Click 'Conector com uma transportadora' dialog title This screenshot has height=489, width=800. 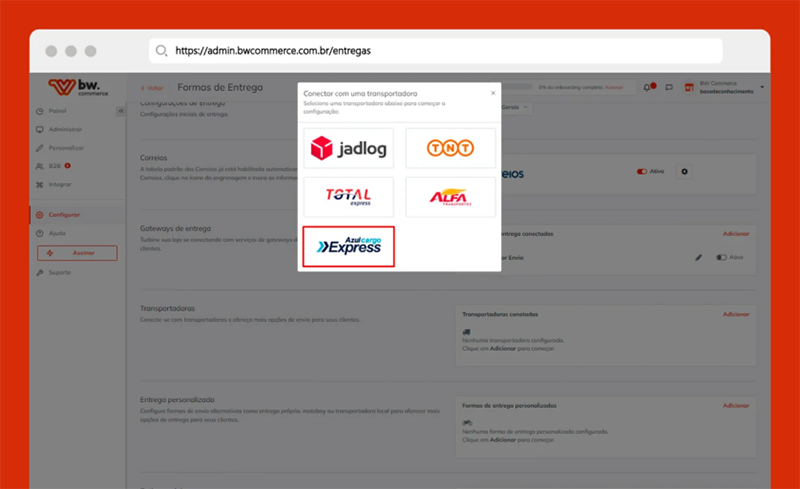(x=360, y=93)
